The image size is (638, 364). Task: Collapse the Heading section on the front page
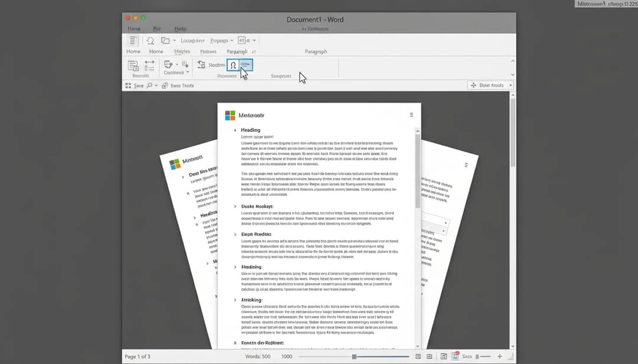point(235,130)
